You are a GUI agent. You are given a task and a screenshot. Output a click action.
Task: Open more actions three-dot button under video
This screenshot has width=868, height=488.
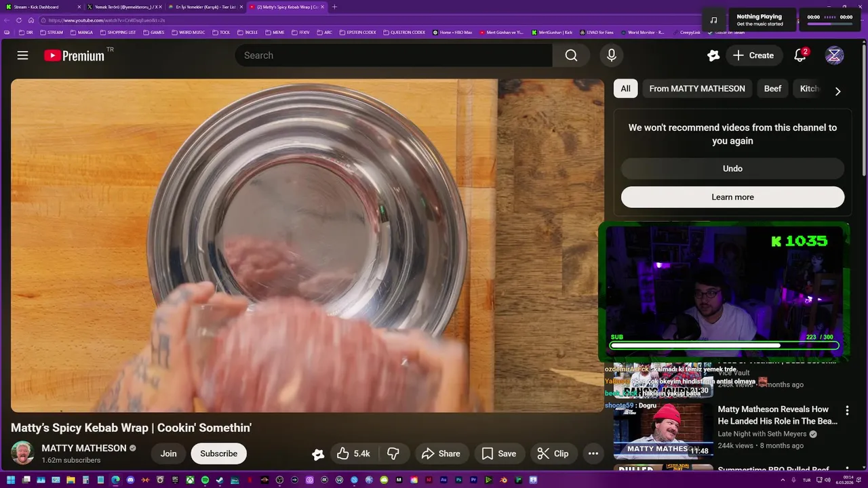pos(593,453)
